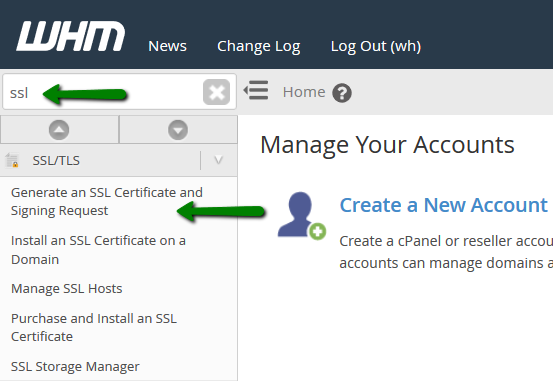Open Purchase and Install an SSL Certificate

point(94,327)
